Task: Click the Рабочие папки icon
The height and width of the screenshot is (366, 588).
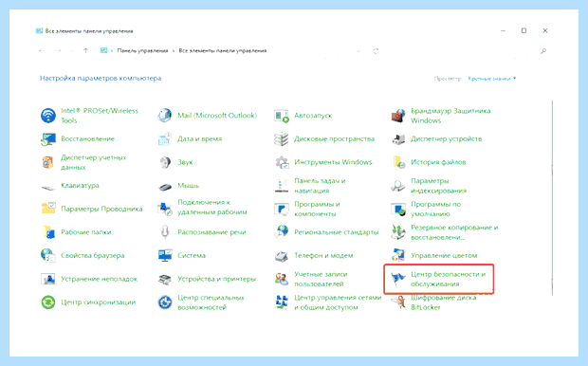Action: (48, 232)
